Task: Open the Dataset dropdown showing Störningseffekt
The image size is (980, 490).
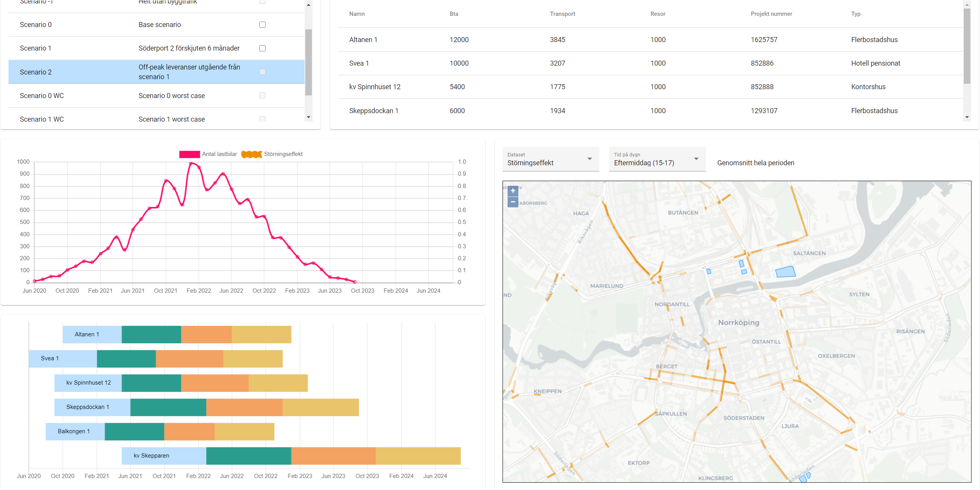Action: tap(551, 159)
